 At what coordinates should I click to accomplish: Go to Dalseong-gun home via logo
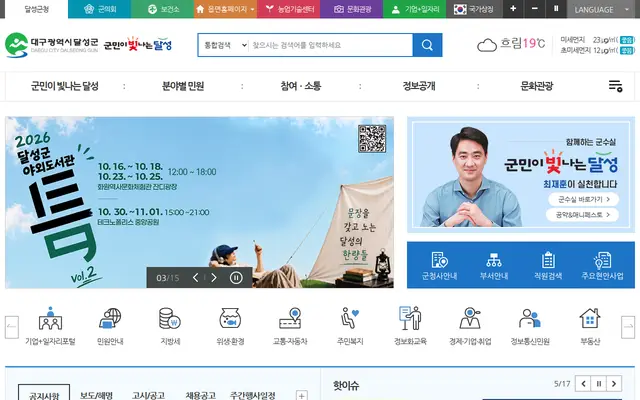tap(51, 45)
